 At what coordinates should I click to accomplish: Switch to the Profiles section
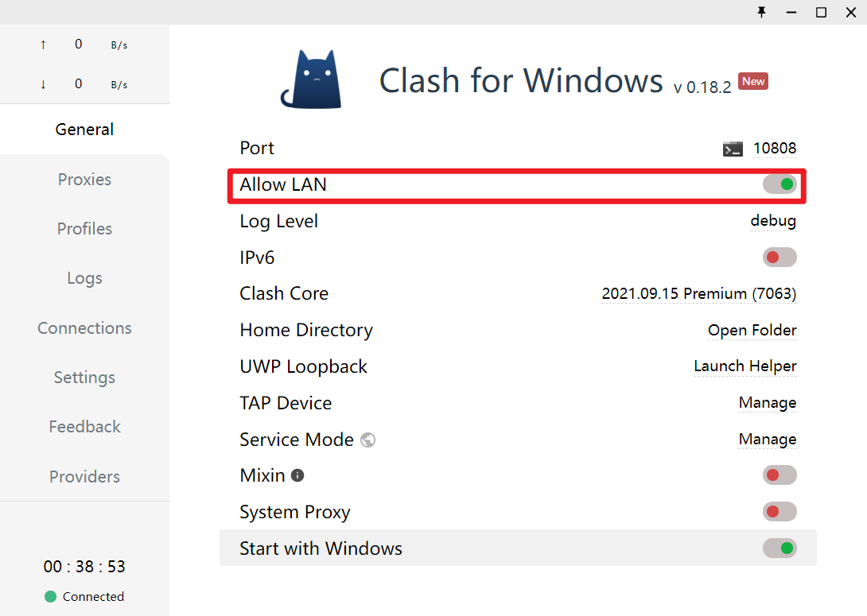pos(84,229)
